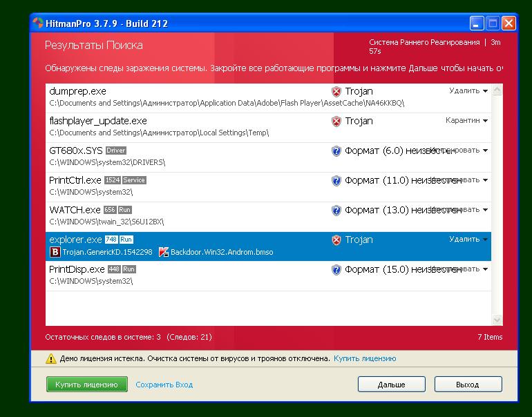The width and height of the screenshot is (532, 417).
Task: Click the HitmanPro logo in the title bar
Action: pos(39,23)
